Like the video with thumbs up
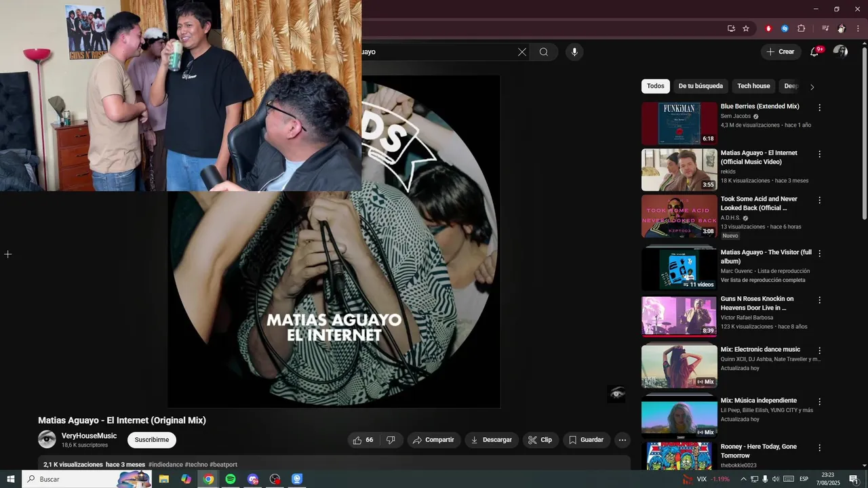 363,440
